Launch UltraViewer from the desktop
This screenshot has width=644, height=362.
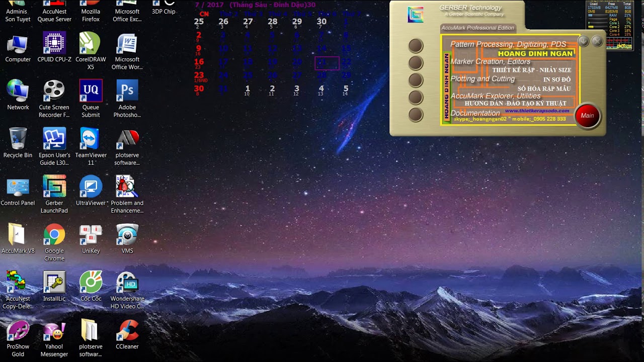point(91,191)
